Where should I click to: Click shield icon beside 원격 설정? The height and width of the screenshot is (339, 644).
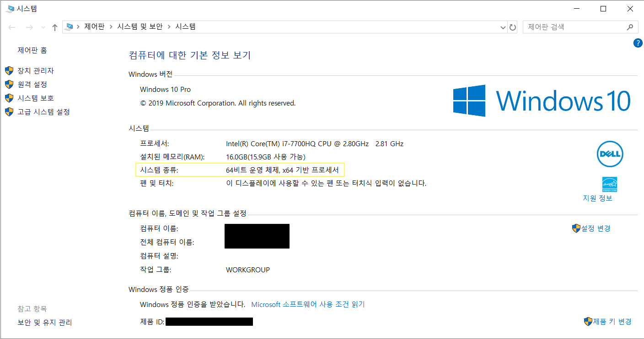coord(9,85)
